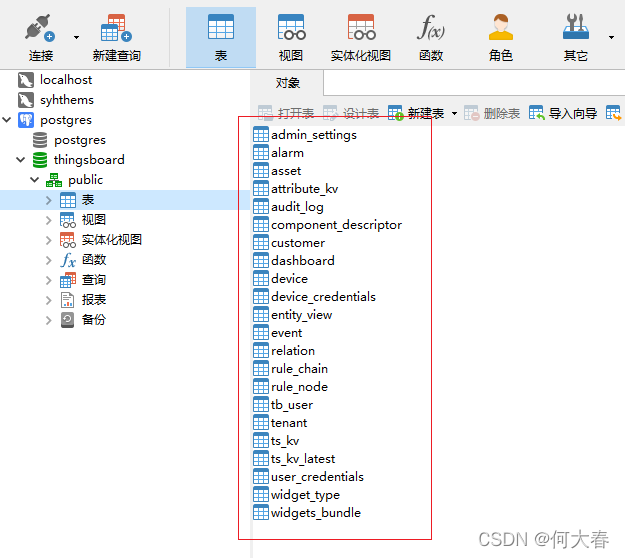Click the public schema icon
The image size is (625, 558).
(54, 180)
